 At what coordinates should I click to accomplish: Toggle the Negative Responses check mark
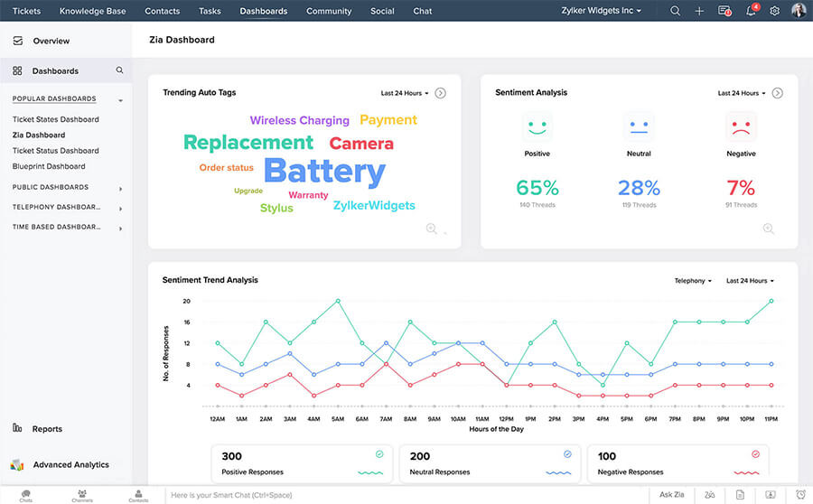[x=755, y=454]
